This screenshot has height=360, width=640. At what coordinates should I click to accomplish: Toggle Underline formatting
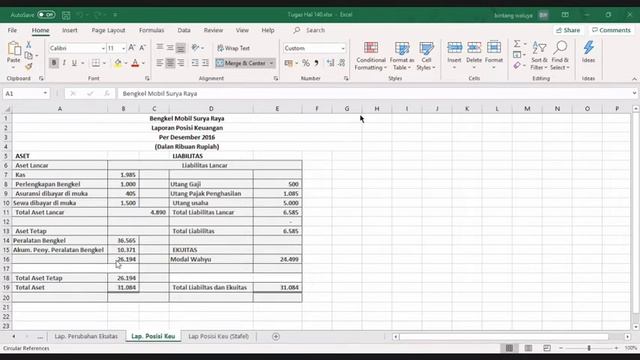(x=74, y=63)
